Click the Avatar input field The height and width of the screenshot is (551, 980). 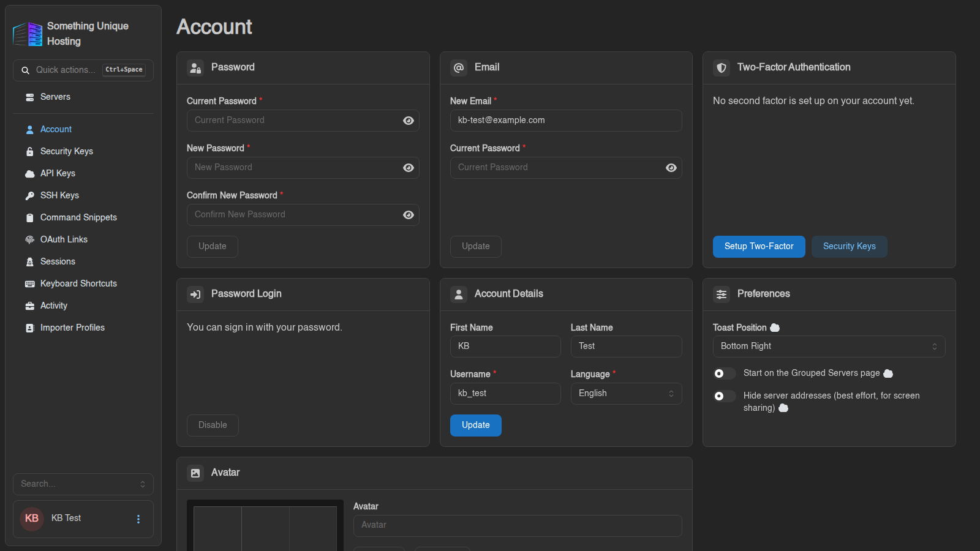click(518, 526)
